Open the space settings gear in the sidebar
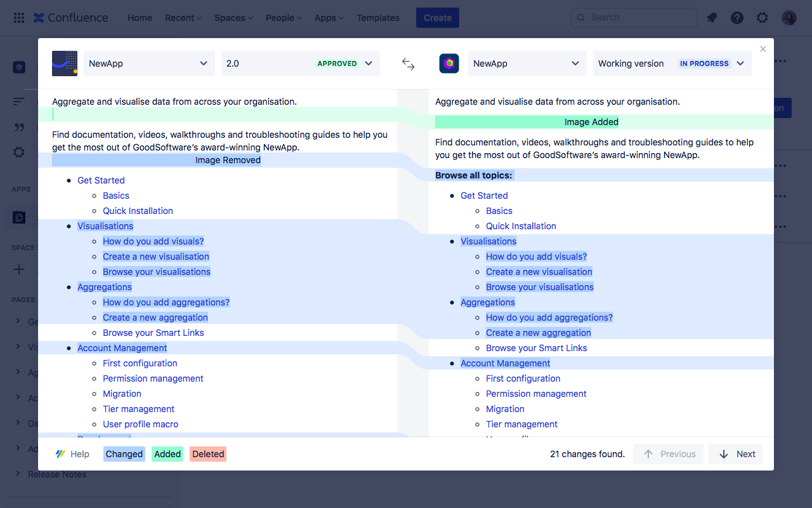812x508 pixels. coord(18,152)
